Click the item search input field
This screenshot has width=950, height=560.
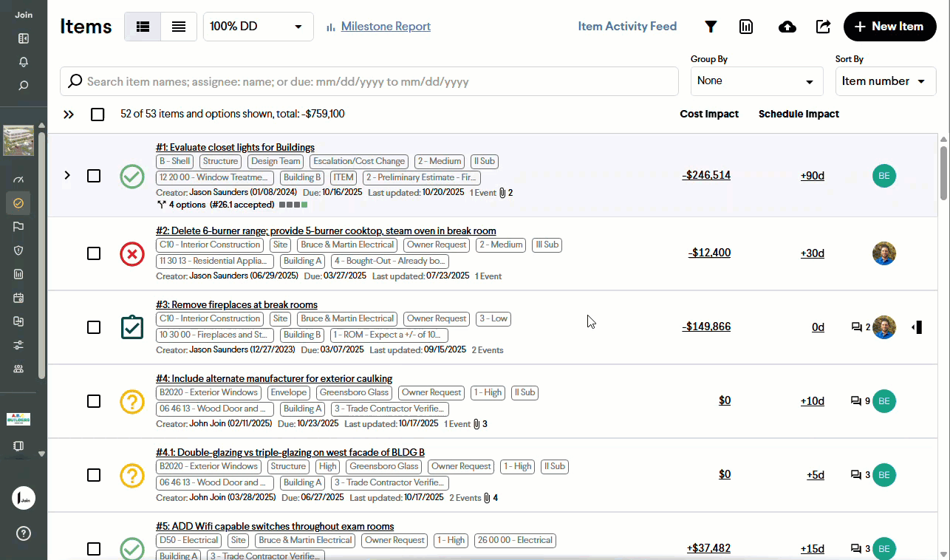coord(369,81)
